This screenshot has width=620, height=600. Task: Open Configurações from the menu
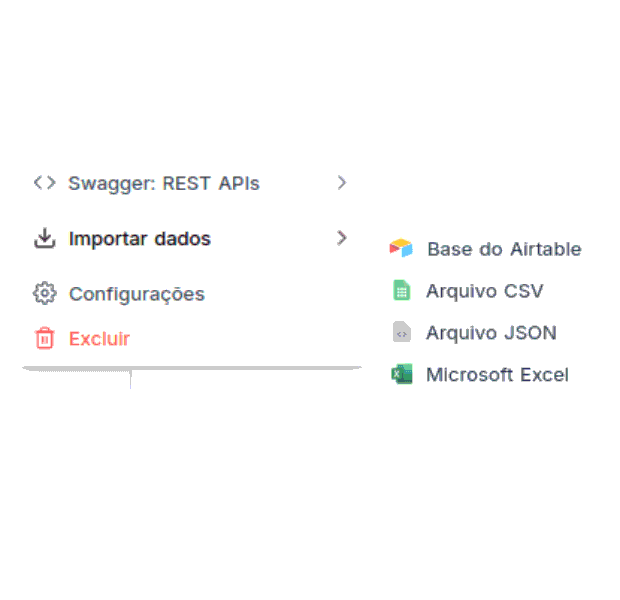(136, 294)
